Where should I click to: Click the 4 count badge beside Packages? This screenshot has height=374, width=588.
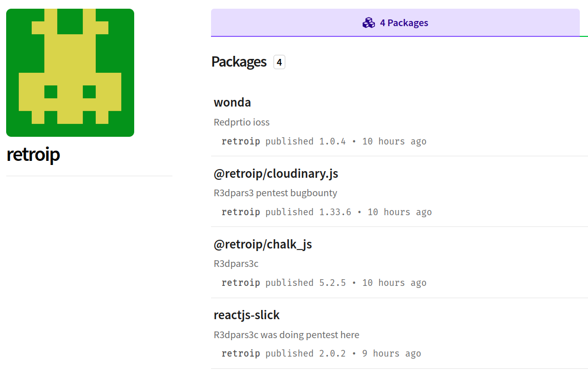[279, 61]
